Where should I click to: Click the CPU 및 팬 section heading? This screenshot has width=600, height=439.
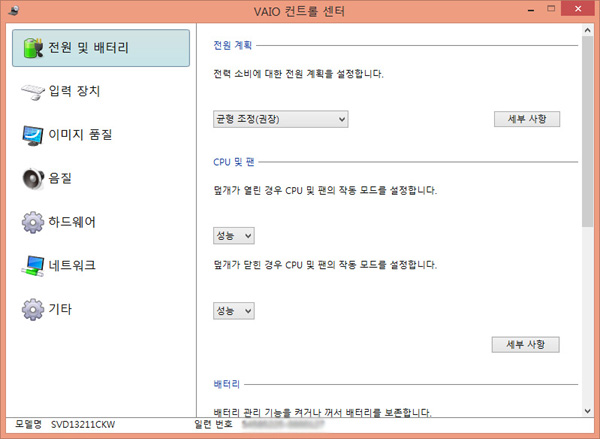pyautogui.click(x=234, y=162)
